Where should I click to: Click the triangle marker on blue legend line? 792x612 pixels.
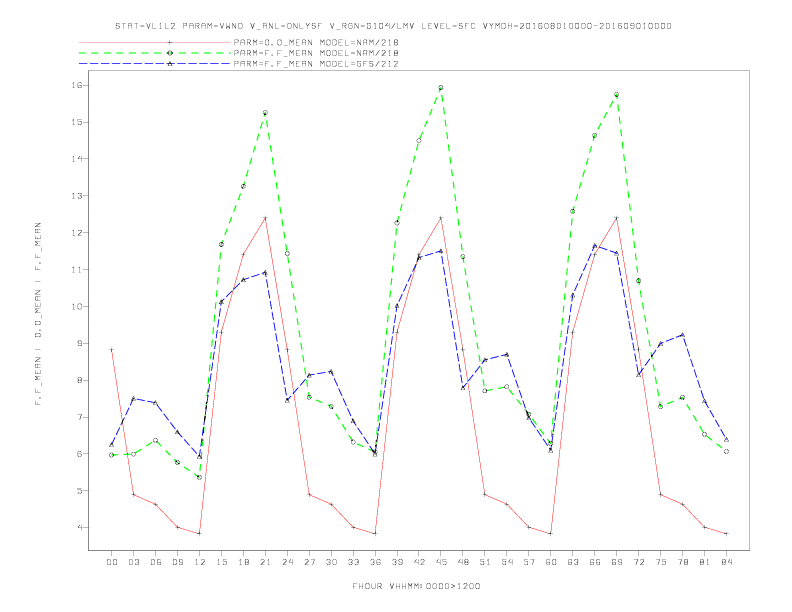coord(170,64)
